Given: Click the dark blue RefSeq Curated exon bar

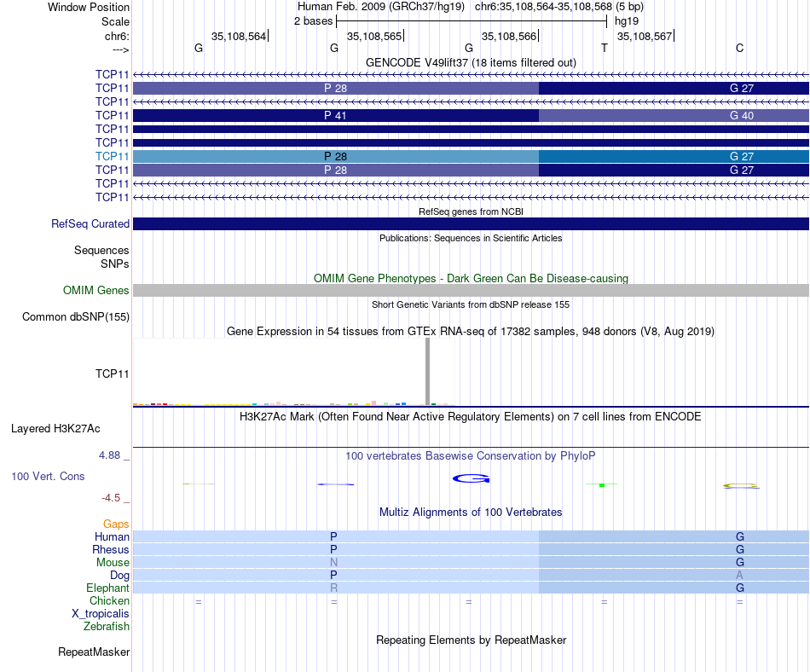Looking at the screenshot, I should (471, 223).
